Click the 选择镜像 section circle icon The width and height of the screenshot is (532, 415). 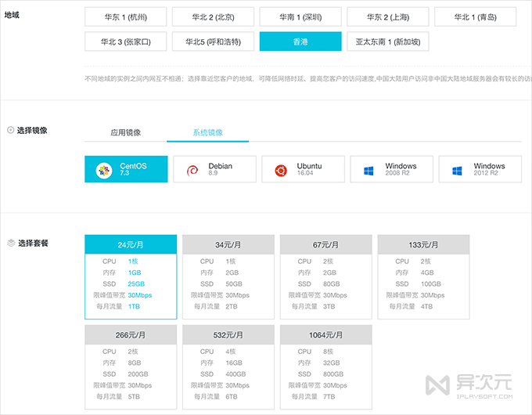point(10,130)
